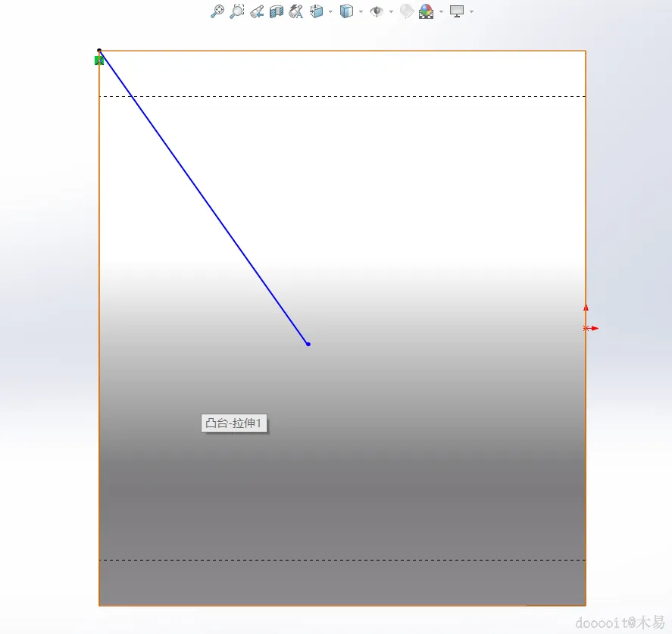Expand the View Orientation dropdown arrow
The width and height of the screenshot is (672, 634).
[x=330, y=11]
